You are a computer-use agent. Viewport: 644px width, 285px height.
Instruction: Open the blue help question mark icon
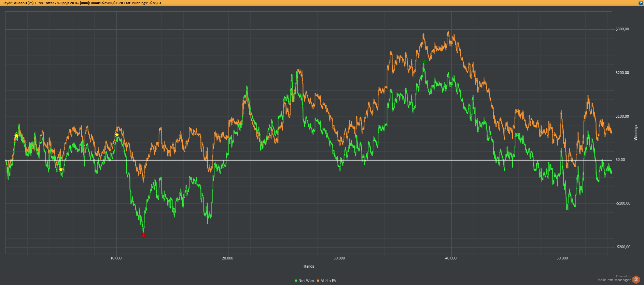click(x=641, y=3)
